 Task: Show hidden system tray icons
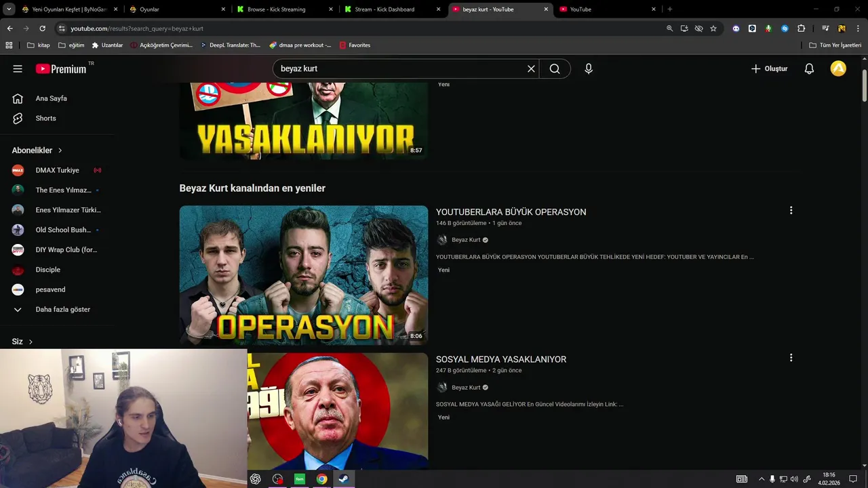tap(761, 479)
